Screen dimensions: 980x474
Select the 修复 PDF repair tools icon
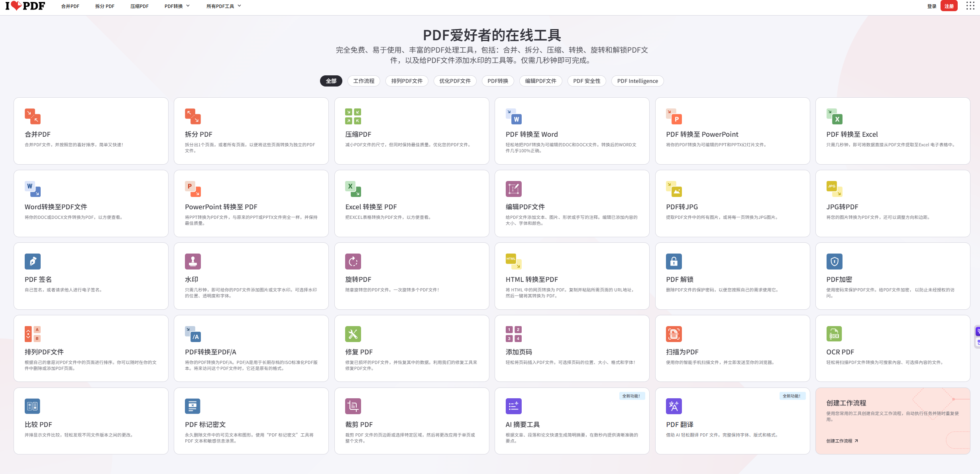(x=353, y=334)
